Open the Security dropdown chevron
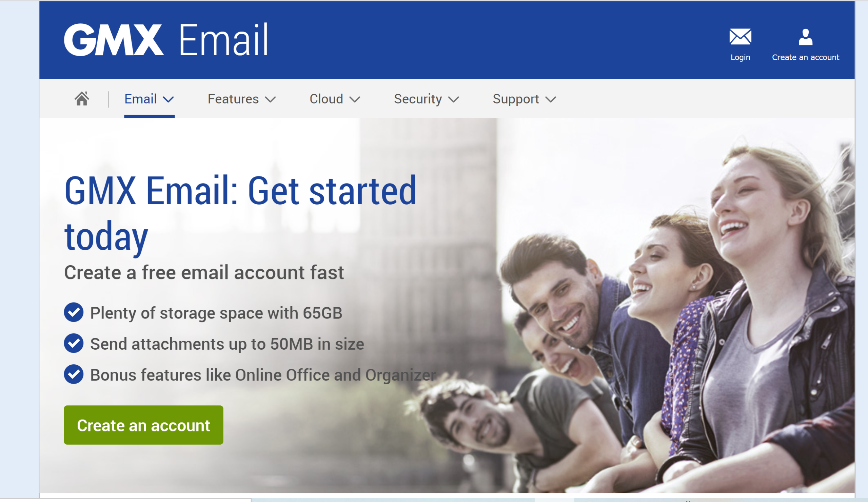The height and width of the screenshot is (502, 868). click(453, 100)
